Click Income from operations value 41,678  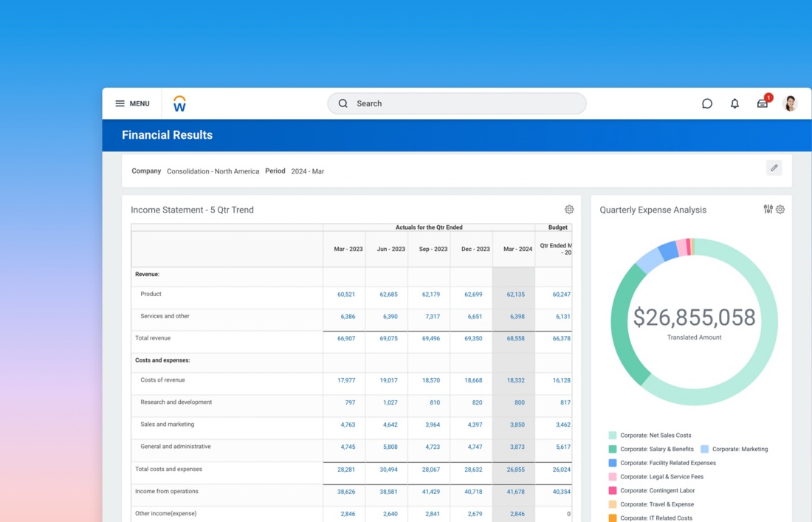point(515,492)
